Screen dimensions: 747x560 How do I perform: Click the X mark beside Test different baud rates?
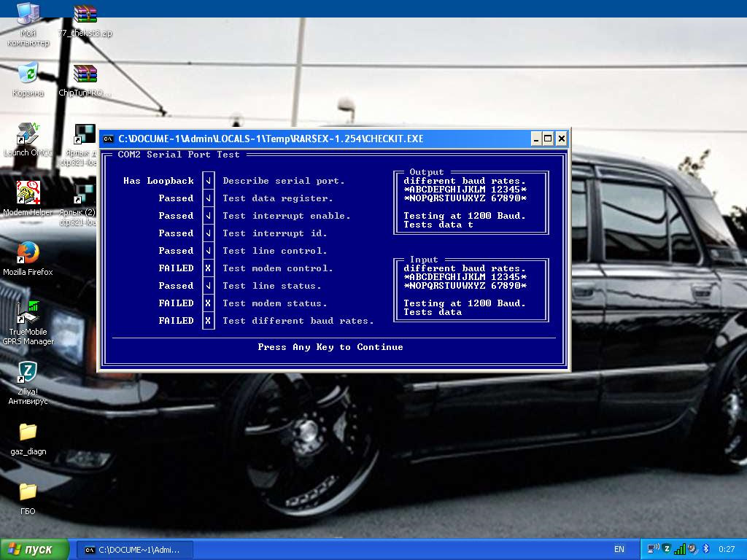point(209,321)
